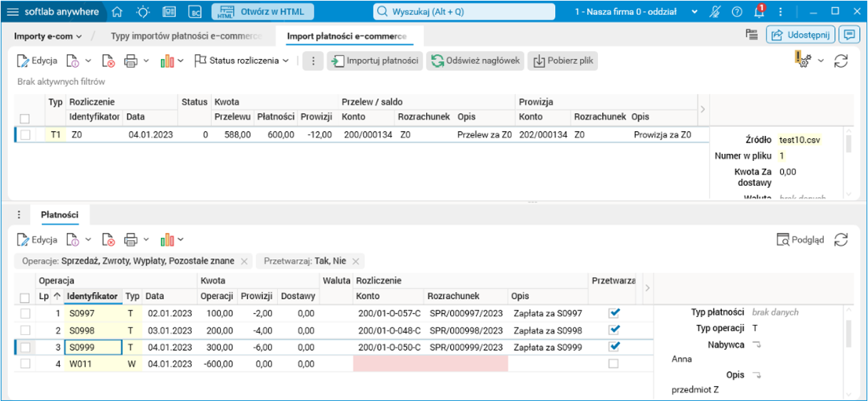868x401 pixels.
Task: Expand the upper toolbar printer dropdown arrow
Action: (x=146, y=61)
